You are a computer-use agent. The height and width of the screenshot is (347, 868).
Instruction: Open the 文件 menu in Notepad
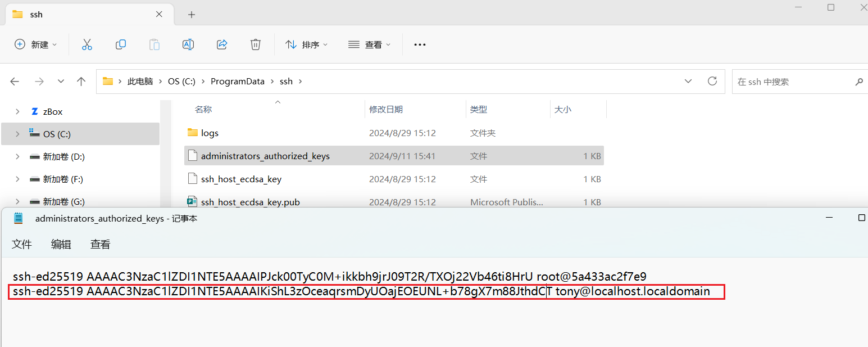coord(22,244)
